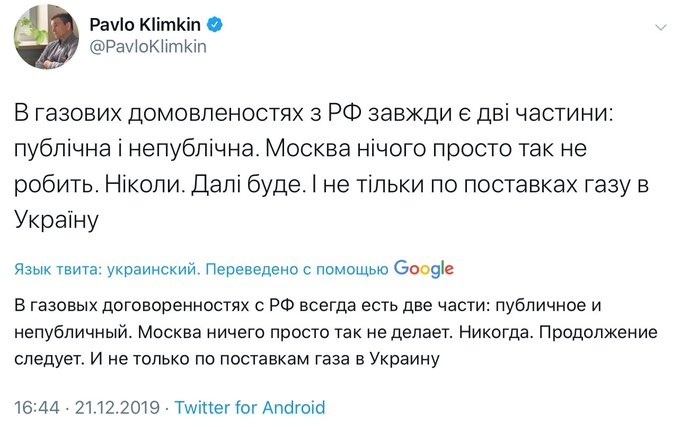Click the 21.12.2019 tweet date
The width and height of the screenshot is (680, 427).
coord(116,407)
